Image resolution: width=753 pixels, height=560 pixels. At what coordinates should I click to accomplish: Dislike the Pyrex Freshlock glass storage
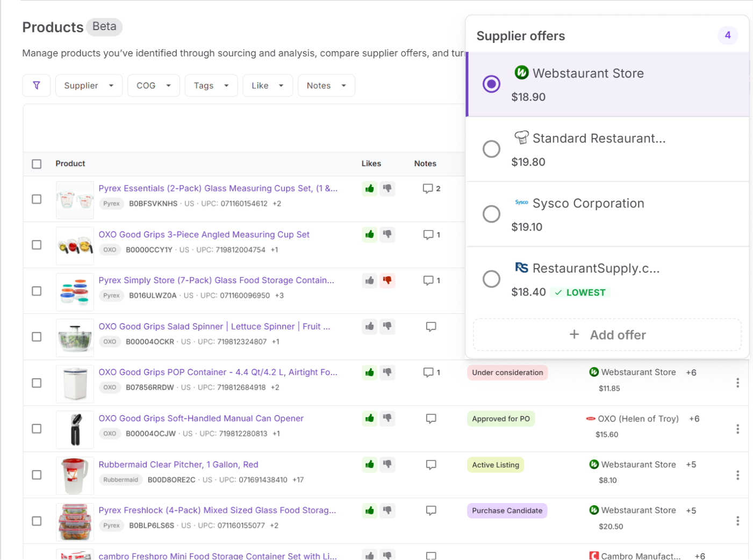[387, 511]
